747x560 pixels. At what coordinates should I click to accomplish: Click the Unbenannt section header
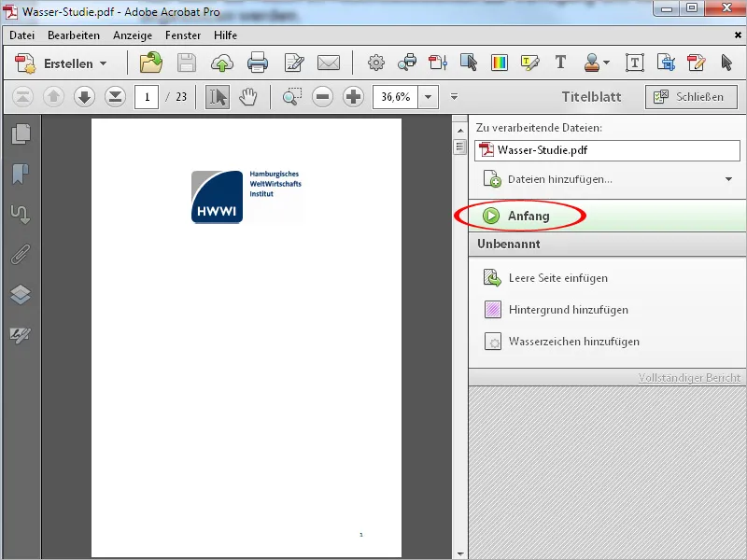pyautogui.click(x=608, y=244)
